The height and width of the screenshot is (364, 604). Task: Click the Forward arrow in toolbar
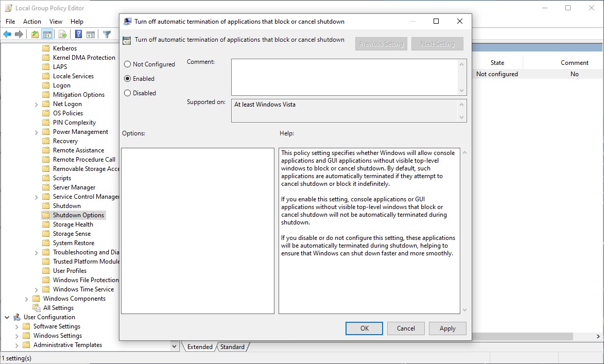click(19, 34)
